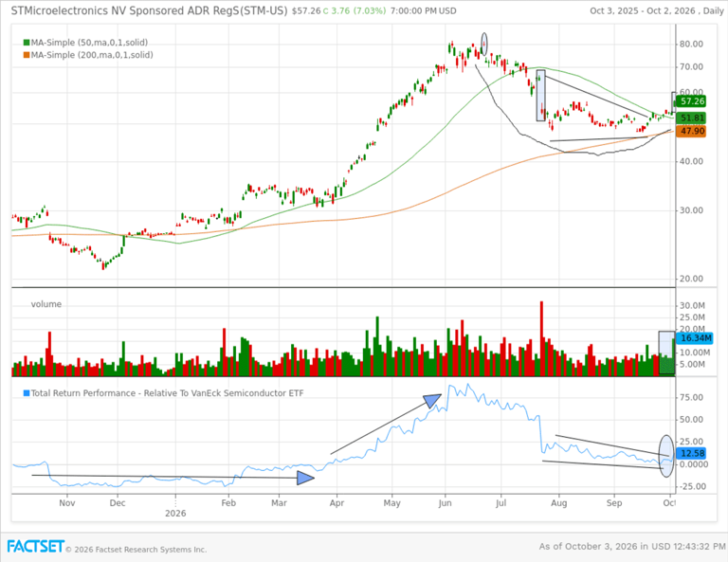This screenshot has width=728, height=562.
Task: Click the 30.00 price axis label
Action: click(691, 210)
